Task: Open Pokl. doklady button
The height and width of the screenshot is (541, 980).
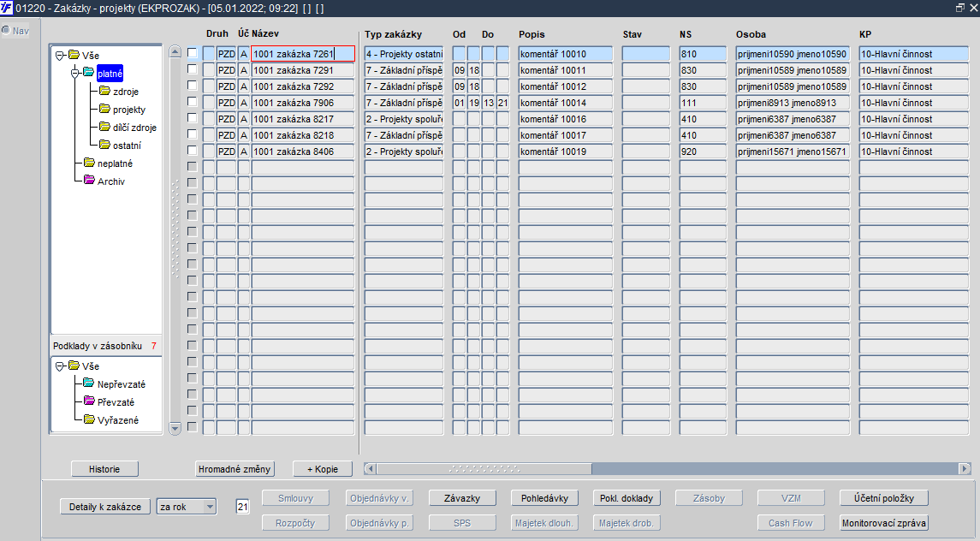Action: (627, 498)
